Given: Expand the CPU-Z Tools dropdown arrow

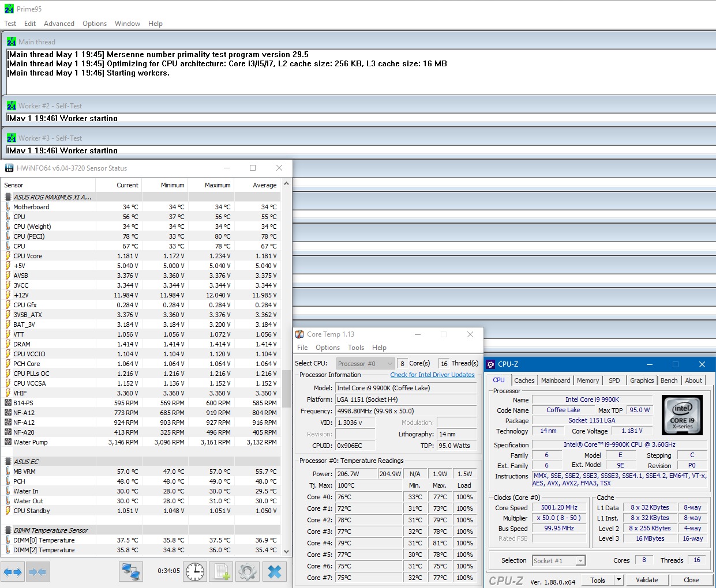Looking at the screenshot, I should (618, 580).
